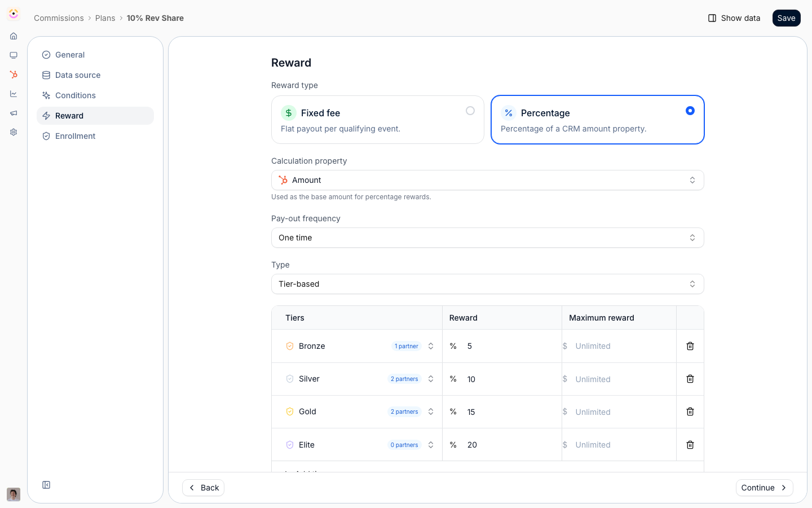Go to the Conditions section
Screen dimensions: 812x508
pos(95,95)
